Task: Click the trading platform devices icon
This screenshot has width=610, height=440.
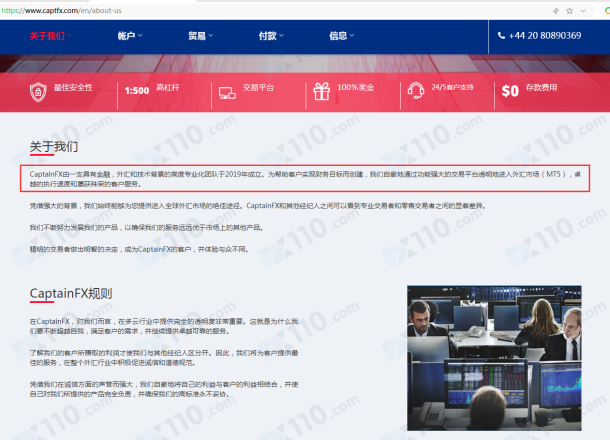Action: click(227, 93)
